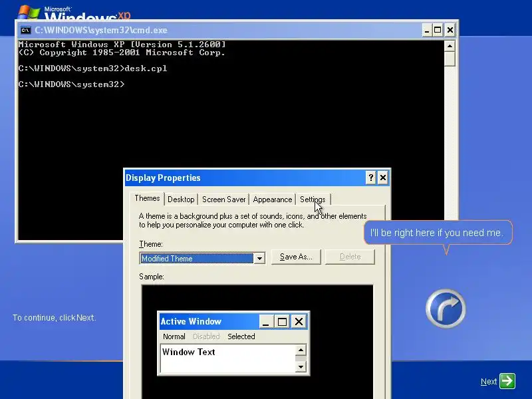Click the sample Disabled menu item
This screenshot has width=532, height=399.
[206, 336]
